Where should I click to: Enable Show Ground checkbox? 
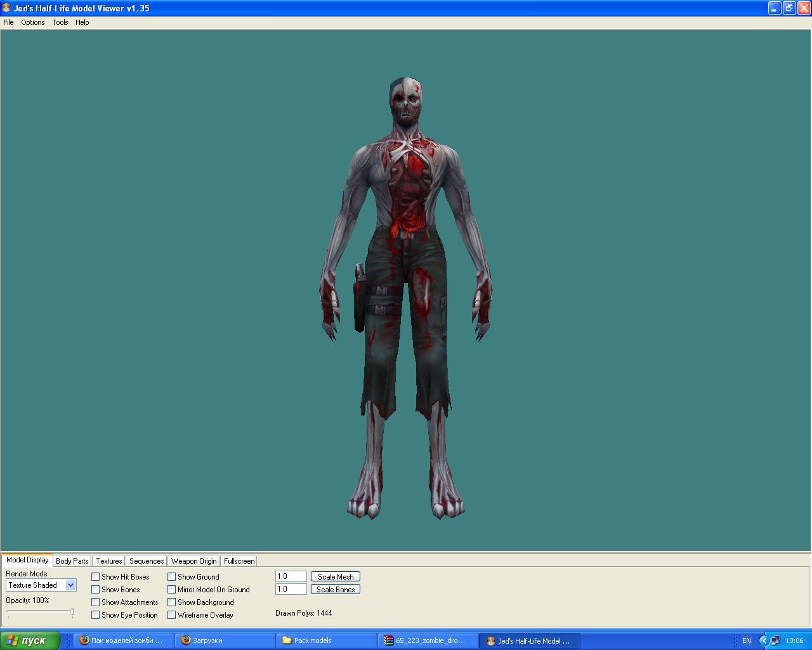pyautogui.click(x=172, y=577)
